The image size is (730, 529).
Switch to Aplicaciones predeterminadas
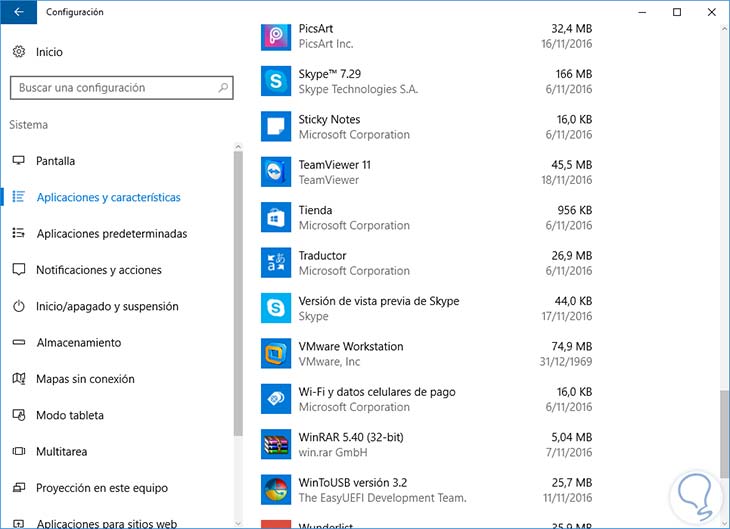(x=111, y=234)
